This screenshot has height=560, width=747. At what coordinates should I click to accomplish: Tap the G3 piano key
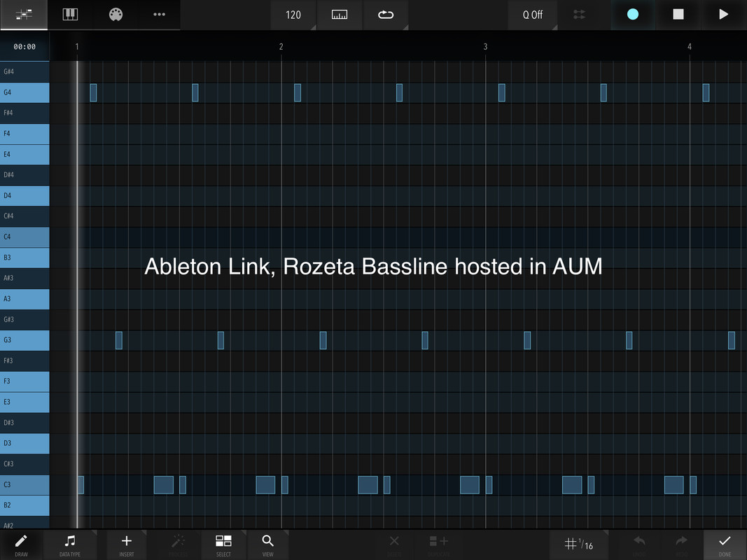point(25,340)
